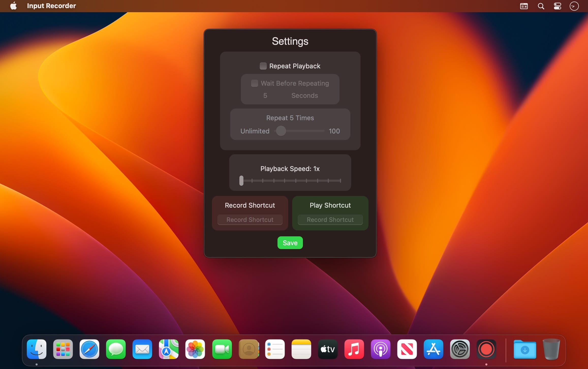Open the keyboard input menu bar icon
588x369 pixels.
(524, 6)
